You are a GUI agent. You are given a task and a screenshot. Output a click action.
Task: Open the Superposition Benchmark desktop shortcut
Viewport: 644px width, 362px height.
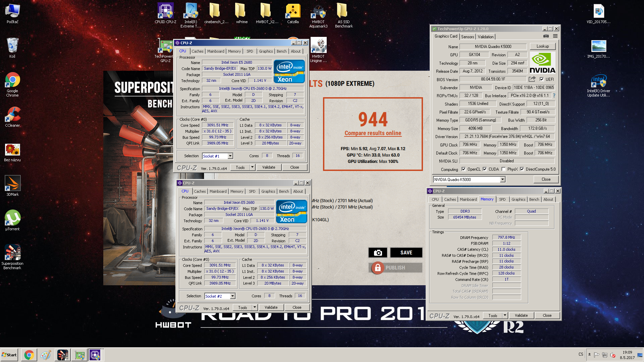(x=12, y=257)
